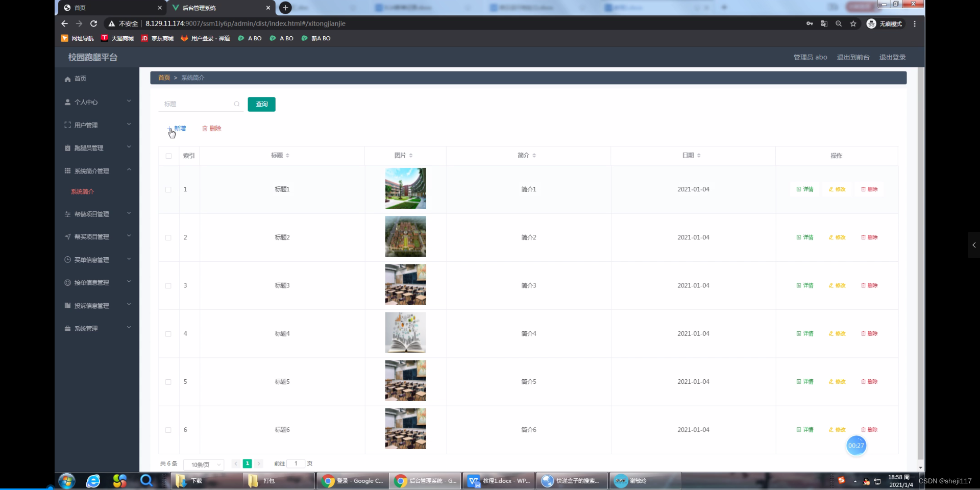The width and height of the screenshot is (980, 490).
Task: Expand the 买单信息管理 sidebar menu
Action: click(x=97, y=260)
